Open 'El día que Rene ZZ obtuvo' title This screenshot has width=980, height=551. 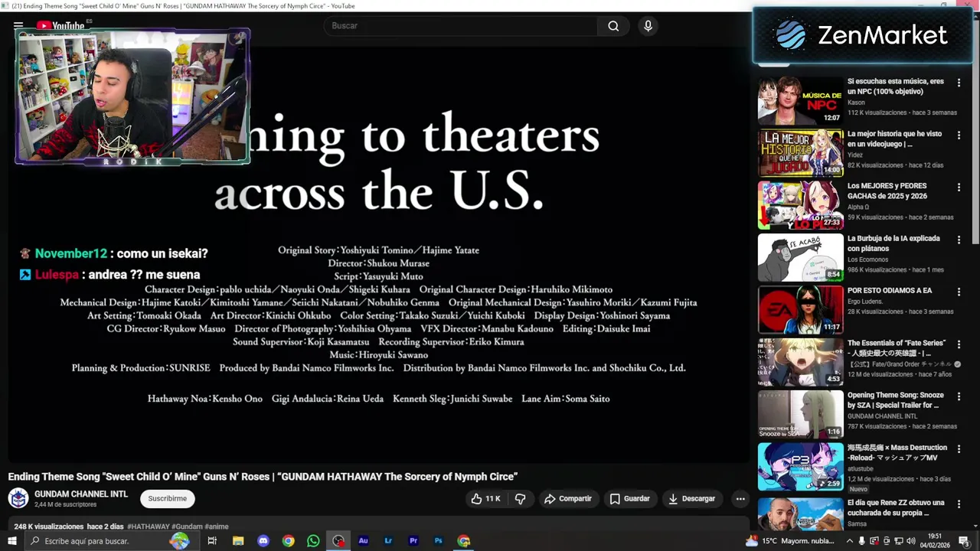coord(896,507)
